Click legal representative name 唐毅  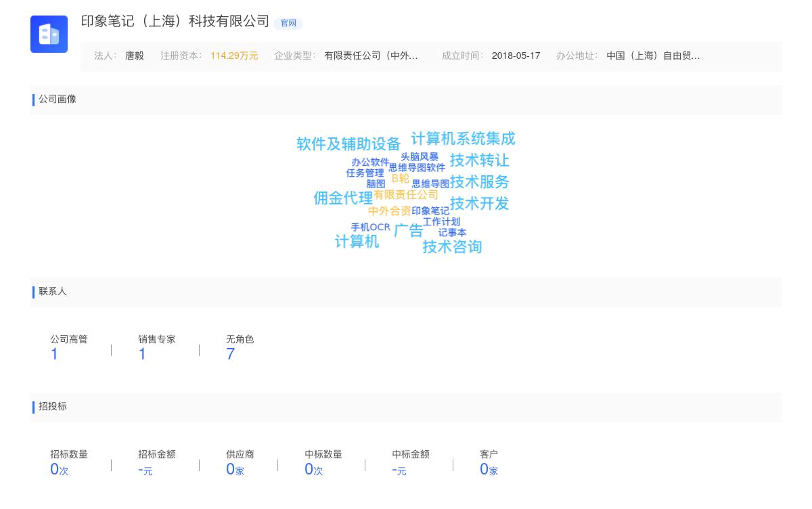point(135,56)
